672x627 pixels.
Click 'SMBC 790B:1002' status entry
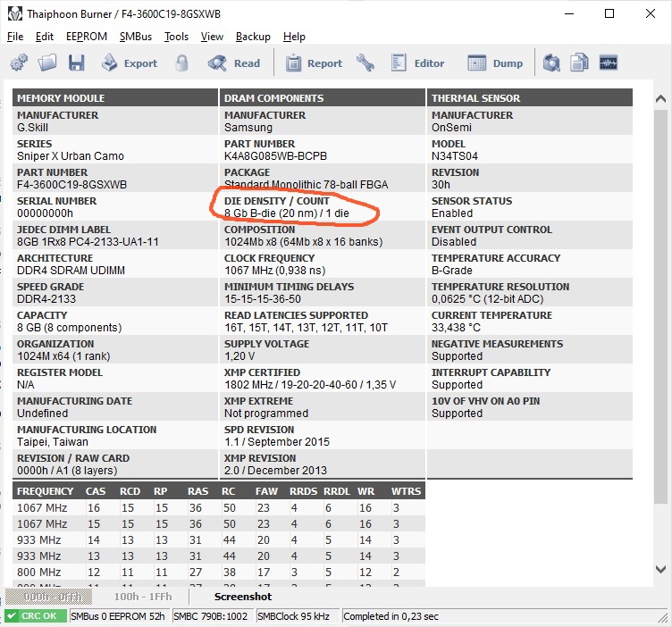(211, 616)
